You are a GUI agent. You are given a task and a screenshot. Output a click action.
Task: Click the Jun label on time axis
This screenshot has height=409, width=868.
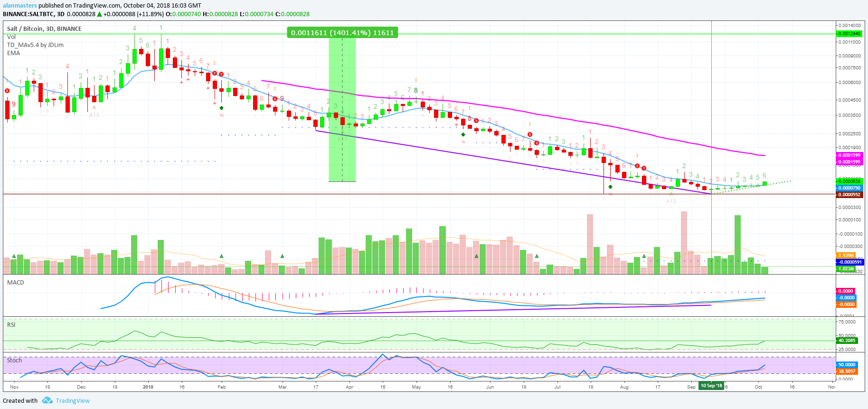490,387
